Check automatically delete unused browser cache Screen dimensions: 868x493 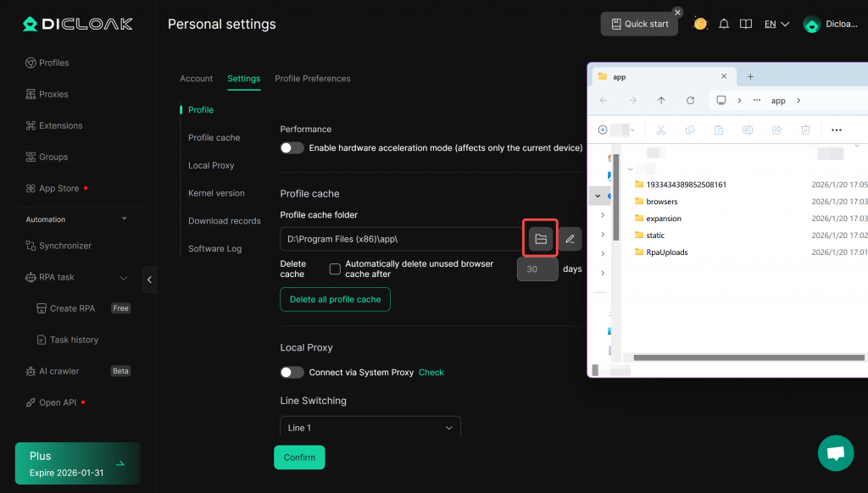[335, 269]
